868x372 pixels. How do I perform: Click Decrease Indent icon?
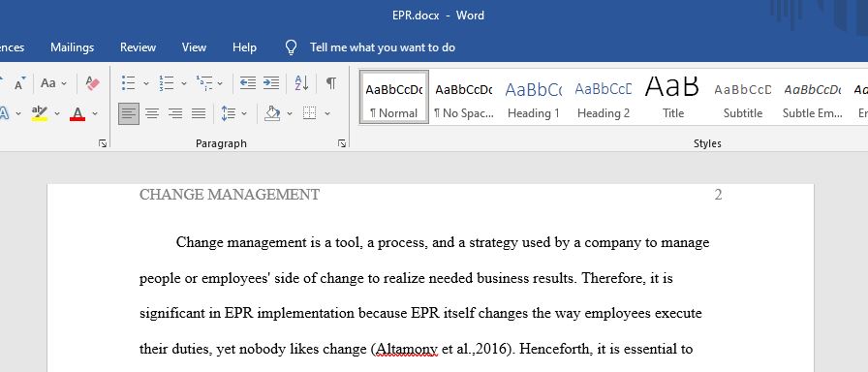coord(247,83)
